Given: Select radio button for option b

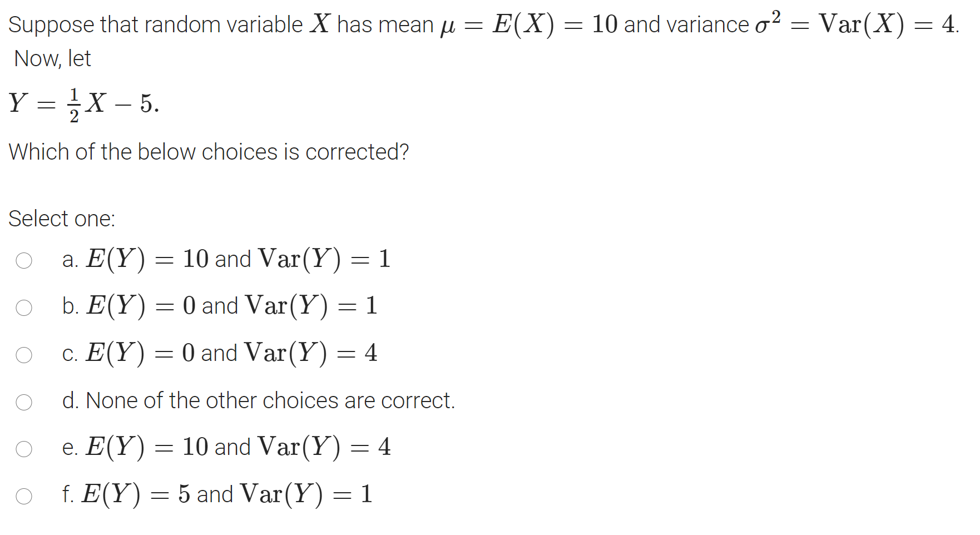Looking at the screenshot, I should tap(24, 306).
